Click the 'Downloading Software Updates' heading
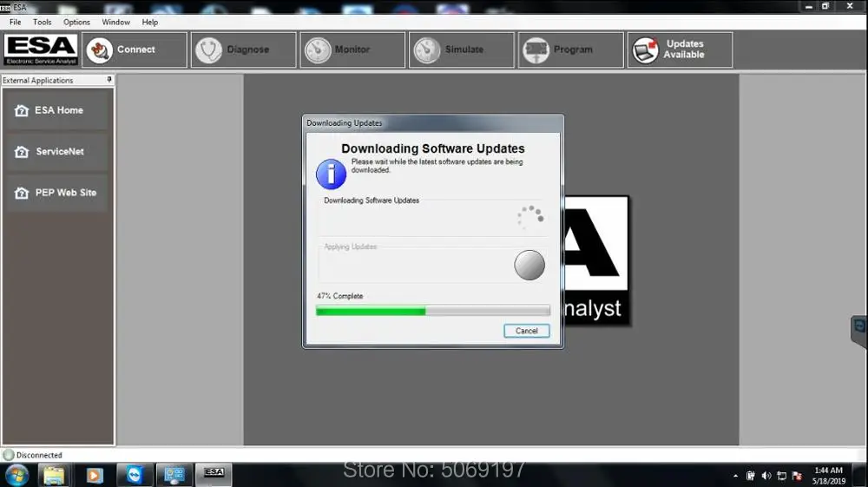The width and height of the screenshot is (868, 487). 433,148
